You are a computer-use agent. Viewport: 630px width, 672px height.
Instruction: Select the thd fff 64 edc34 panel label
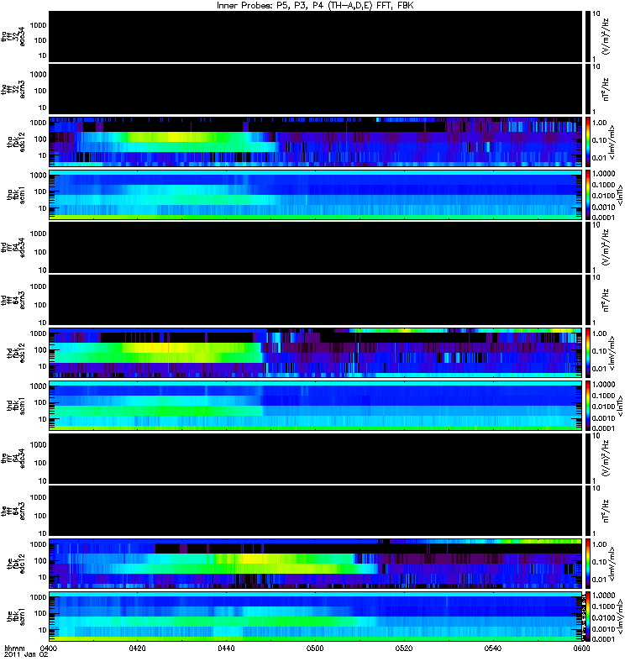click(13, 248)
